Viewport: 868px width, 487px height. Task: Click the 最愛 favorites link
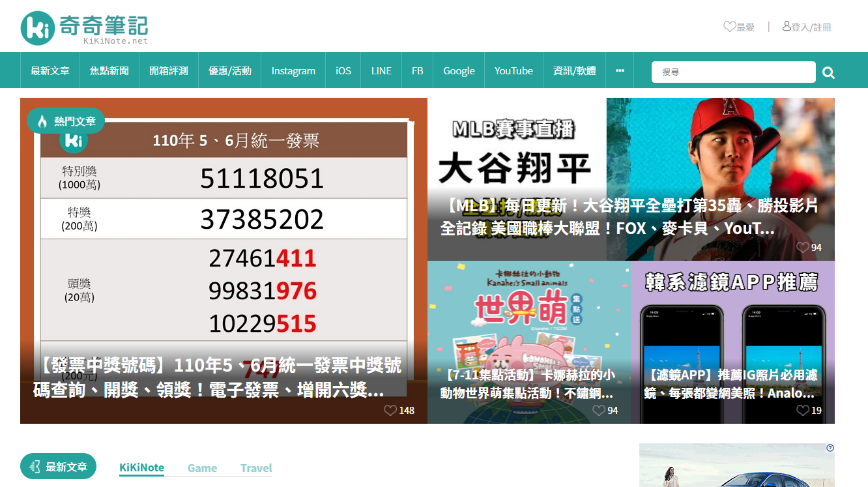coord(745,27)
